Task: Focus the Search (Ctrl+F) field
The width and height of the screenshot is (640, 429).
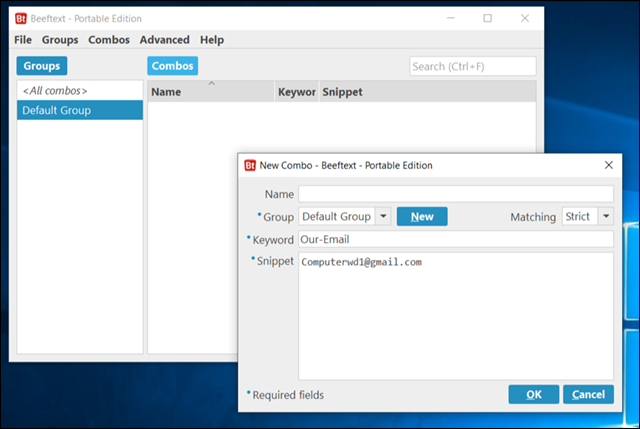Action: click(473, 66)
